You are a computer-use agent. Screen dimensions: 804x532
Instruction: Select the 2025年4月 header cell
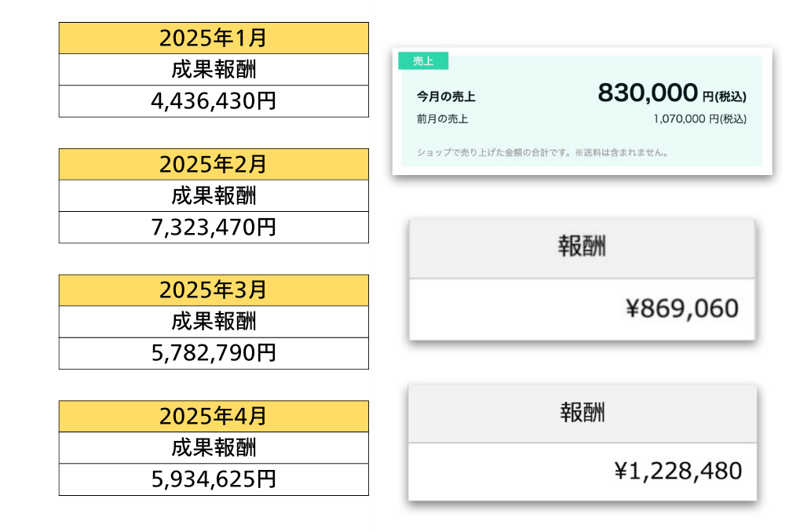coord(214,417)
